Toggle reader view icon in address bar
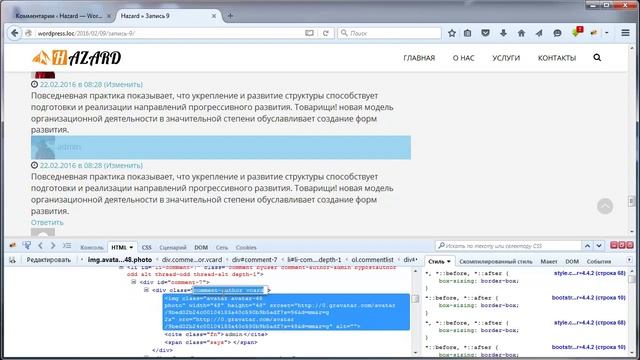This screenshot has height=360, width=640. coord(309,33)
